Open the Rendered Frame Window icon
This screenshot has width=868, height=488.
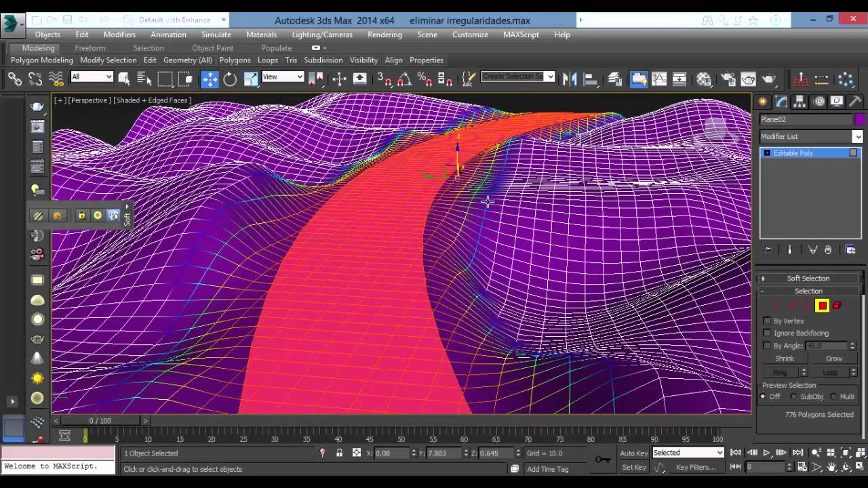pyautogui.click(x=748, y=79)
